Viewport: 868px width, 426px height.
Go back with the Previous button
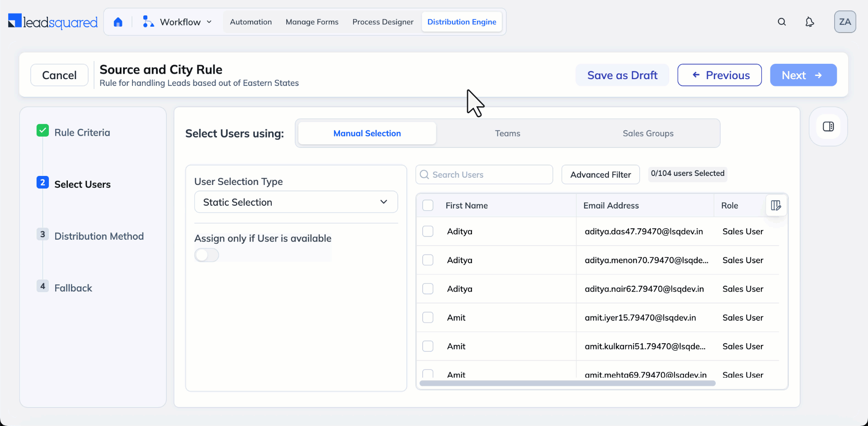720,75
